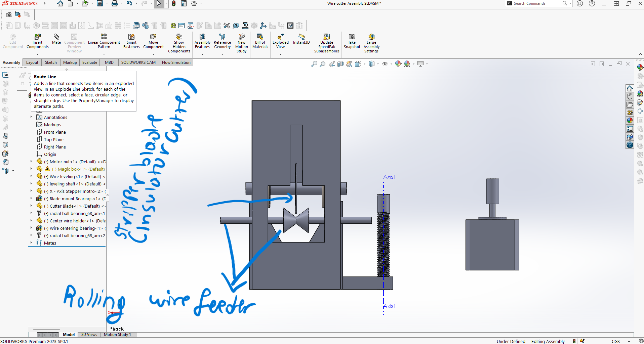Click the Under Defined status text

[511, 341]
